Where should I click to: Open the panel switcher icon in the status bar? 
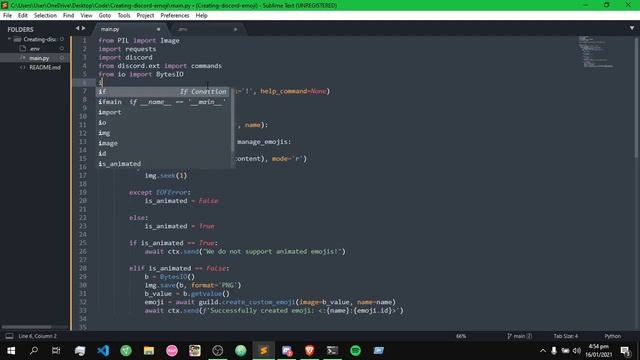(9, 336)
